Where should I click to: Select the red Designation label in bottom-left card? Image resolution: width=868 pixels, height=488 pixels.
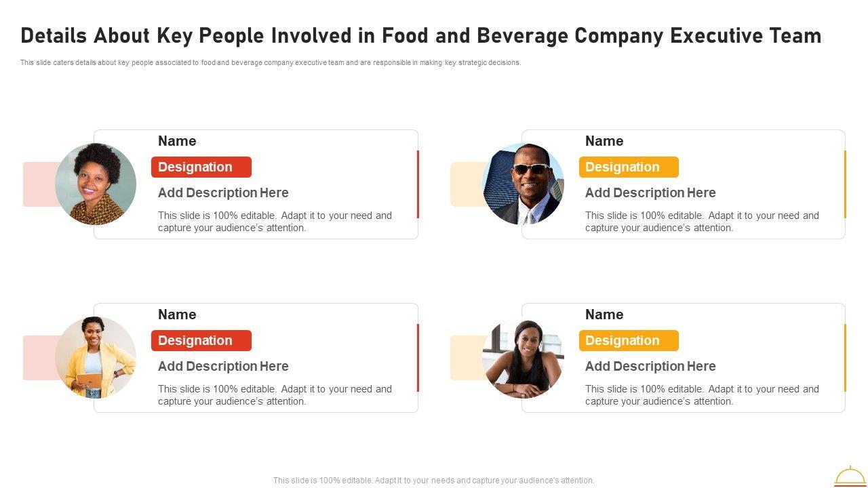[x=201, y=341]
